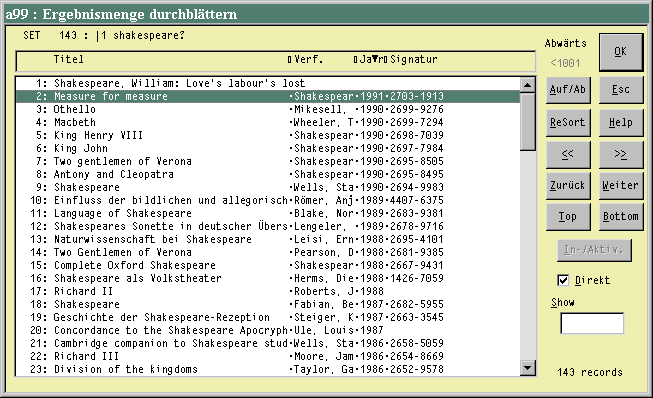Image resolution: width=653 pixels, height=398 pixels.
Task: Select row 12 Shakespeares Sonette in deutscher
Action: [268, 226]
